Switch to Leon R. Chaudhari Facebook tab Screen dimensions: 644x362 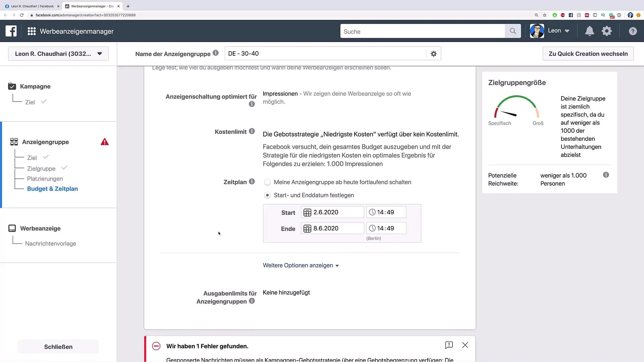32,6
